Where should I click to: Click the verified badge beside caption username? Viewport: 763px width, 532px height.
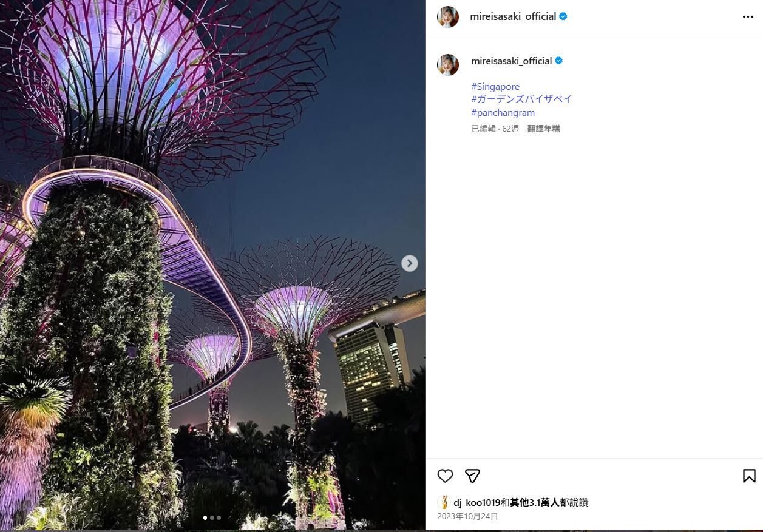pyautogui.click(x=559, y=61)
